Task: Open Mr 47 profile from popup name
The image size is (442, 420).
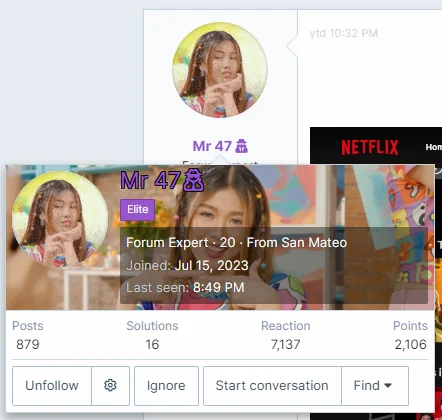Action: pyautogui.click(x=150, y=180)
